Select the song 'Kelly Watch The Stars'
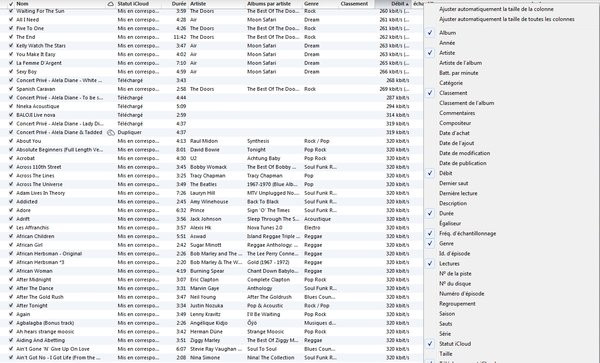This screenshot has width=600, height=363. pos(41,46)
